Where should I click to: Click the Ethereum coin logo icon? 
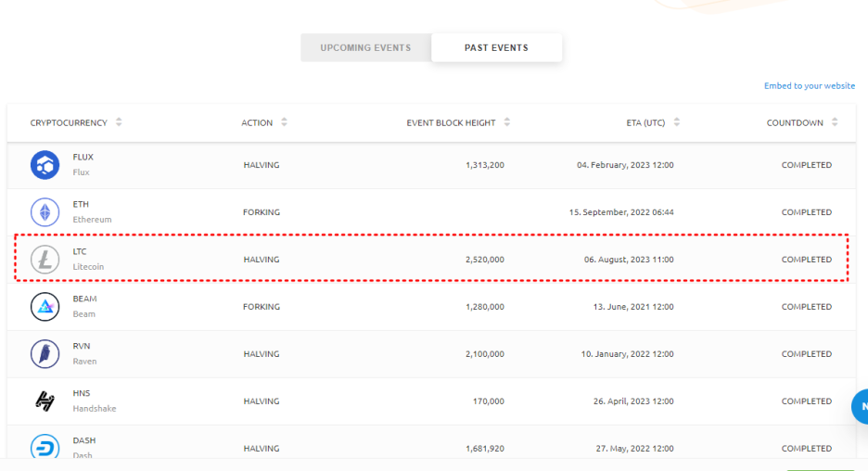click(45, 212)
